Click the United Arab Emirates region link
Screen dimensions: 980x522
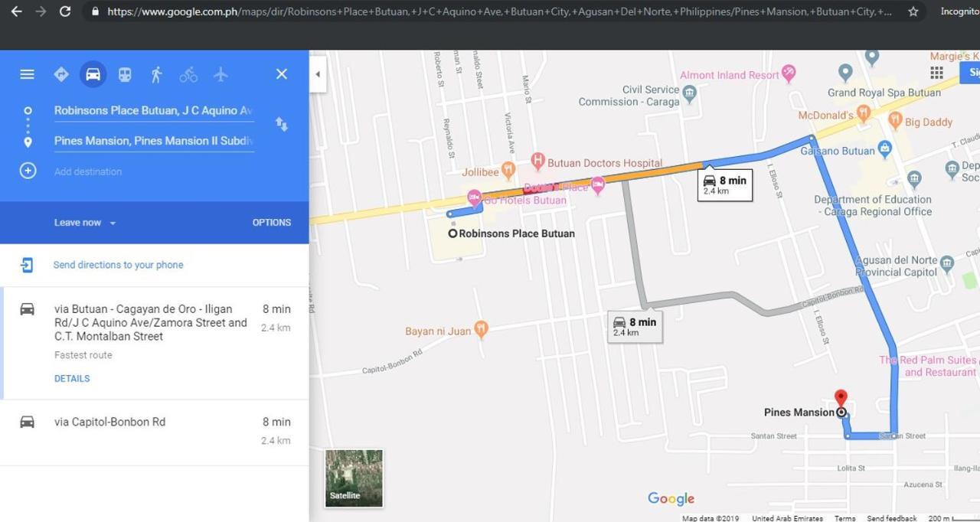pos(787,518)
